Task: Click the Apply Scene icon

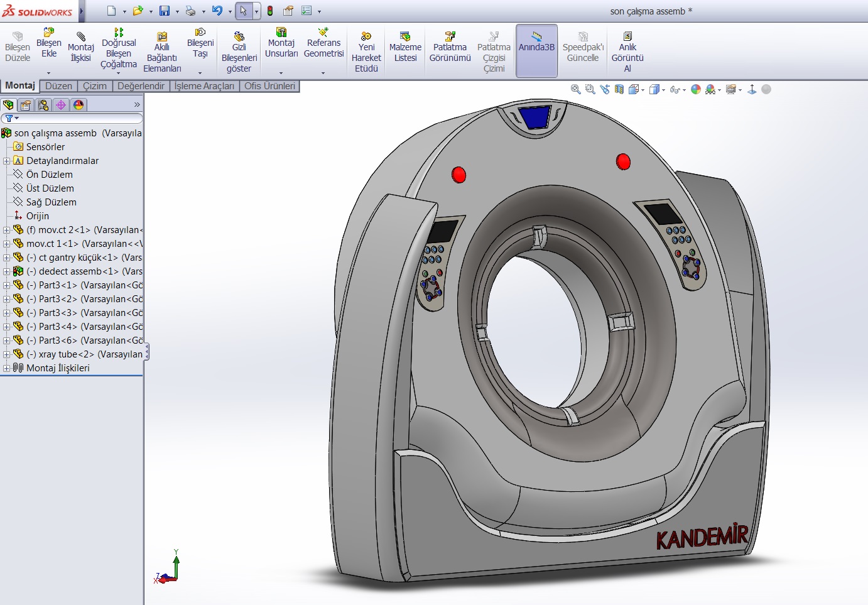Action: [710, 89]
